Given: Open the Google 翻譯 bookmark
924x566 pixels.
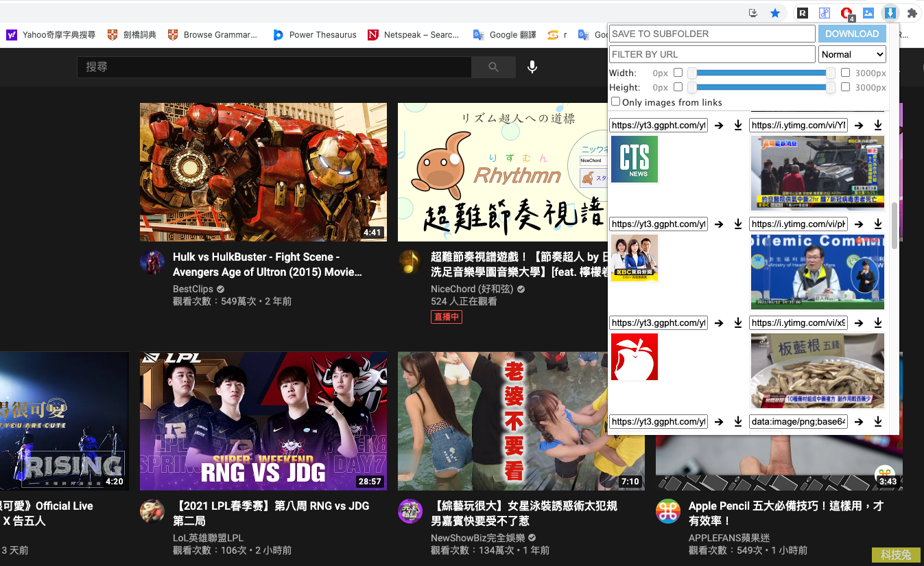Looking at the screenshot, I should [512, 34].
